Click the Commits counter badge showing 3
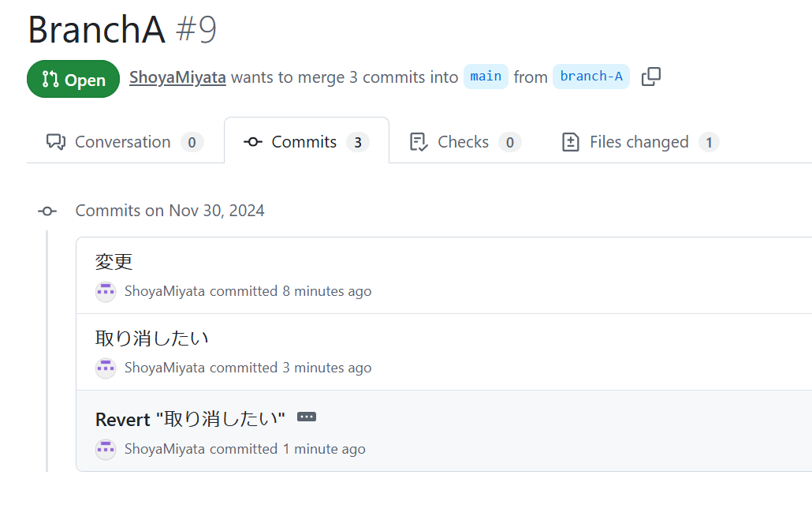Viewport: 812px width, 516px height. click(358, 143)
